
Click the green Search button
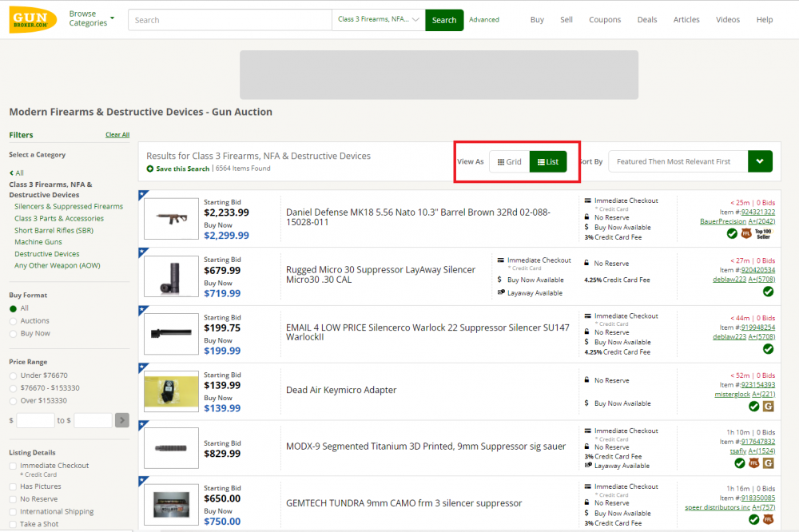[x=444, y=20]
